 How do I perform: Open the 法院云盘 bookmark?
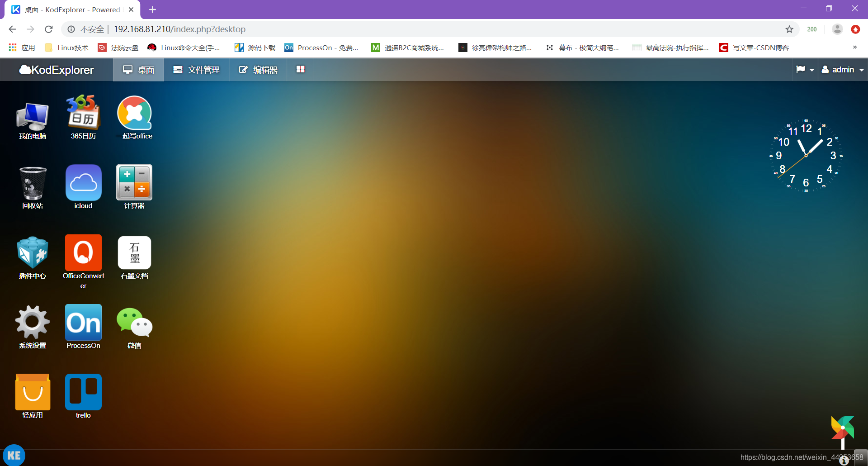(118, 48)
